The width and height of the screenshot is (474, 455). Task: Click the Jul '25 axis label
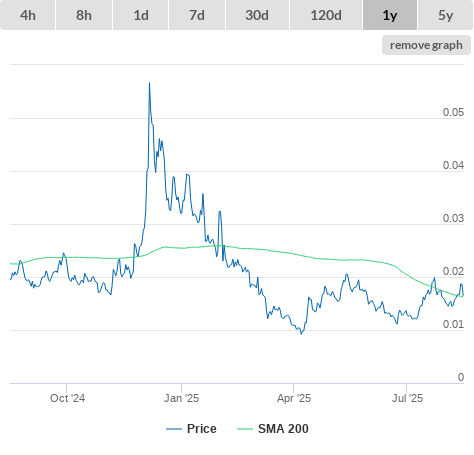(x=407, y=398)
